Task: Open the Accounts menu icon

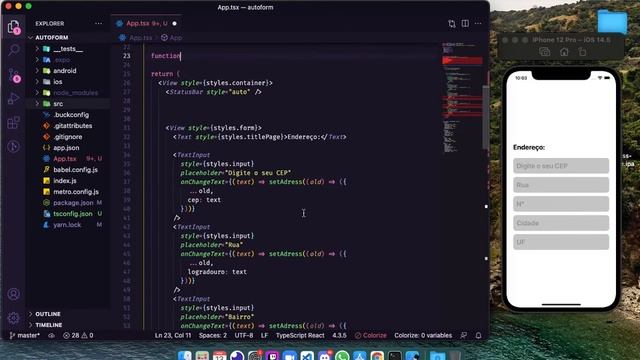Action: [x=13, y=294]
